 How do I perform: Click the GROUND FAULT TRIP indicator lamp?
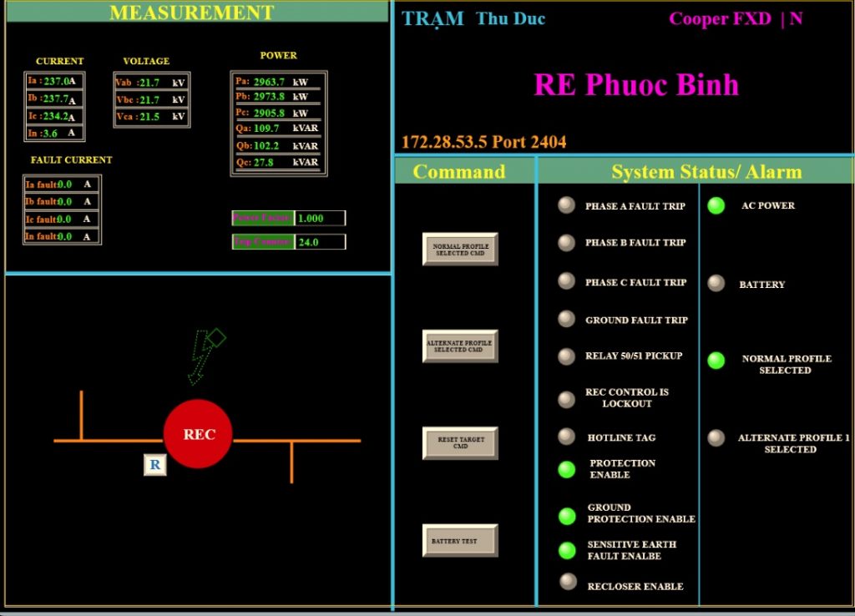(x=566, y=319)
